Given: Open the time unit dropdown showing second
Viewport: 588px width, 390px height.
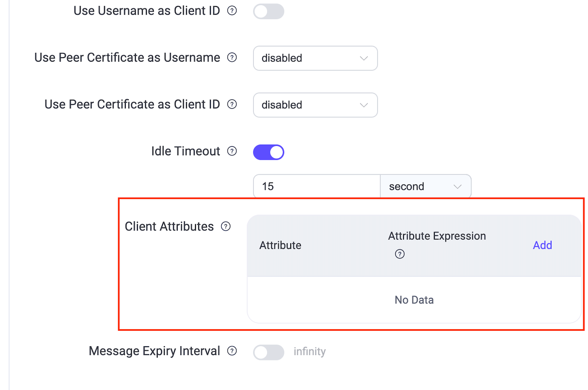Looking at the screenshot, I should (425, 186).
